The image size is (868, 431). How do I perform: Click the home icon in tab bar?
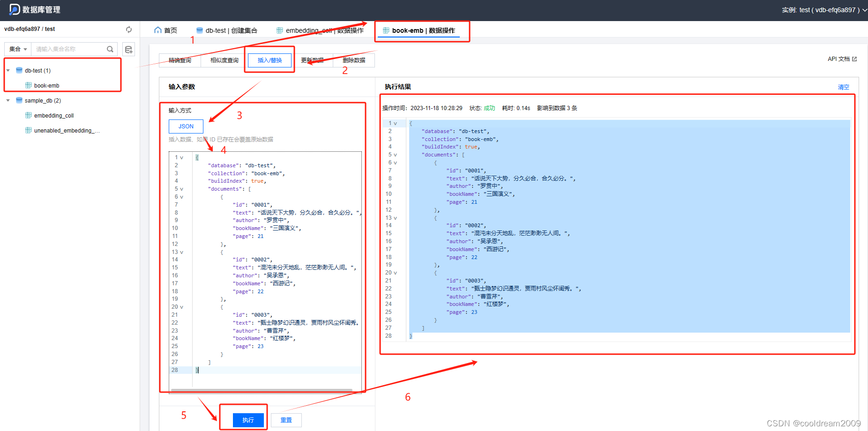158,30
